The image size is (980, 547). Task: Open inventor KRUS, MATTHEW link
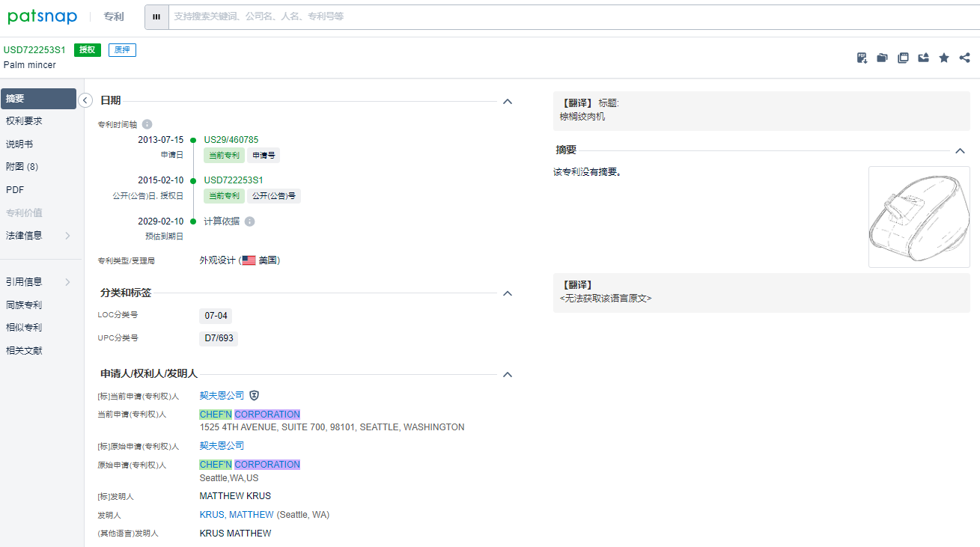point(237,515)
